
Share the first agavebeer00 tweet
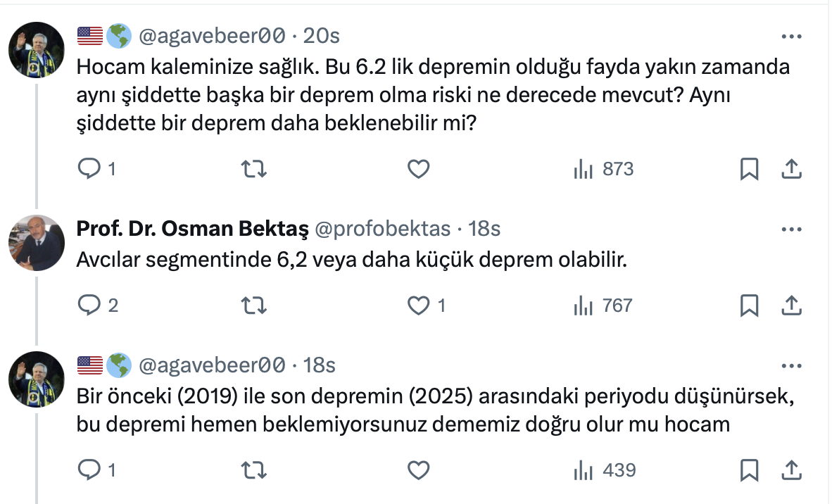pyautogui.click(x=790, y=169)
